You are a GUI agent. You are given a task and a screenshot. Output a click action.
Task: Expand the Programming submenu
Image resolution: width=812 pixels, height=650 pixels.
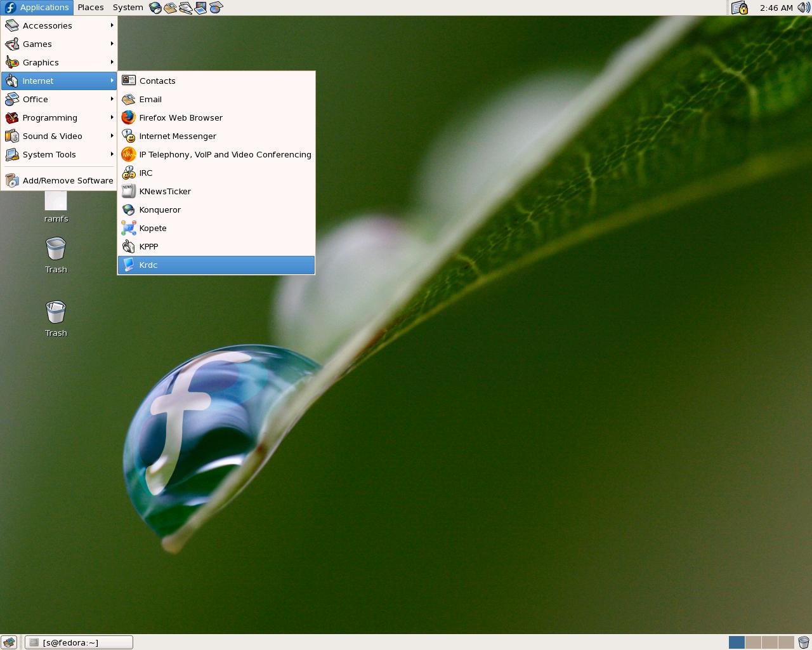[59, 117]
